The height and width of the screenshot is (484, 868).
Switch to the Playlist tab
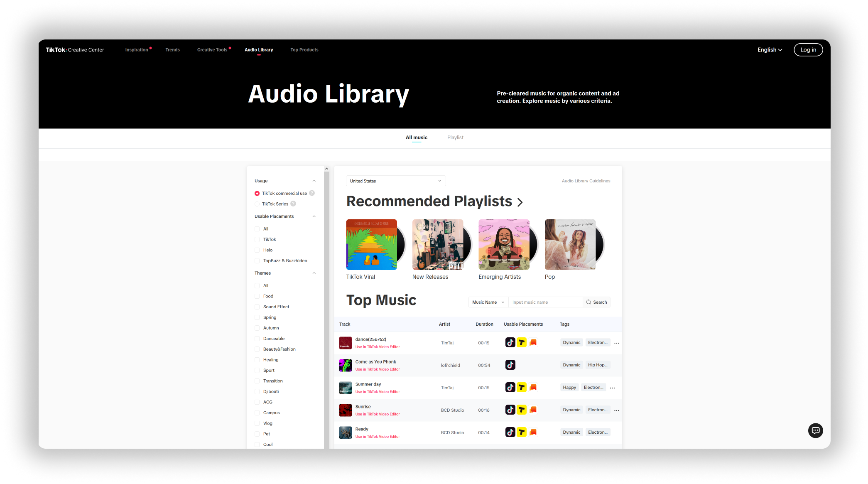pyautogui.click(x=454, y=138)
